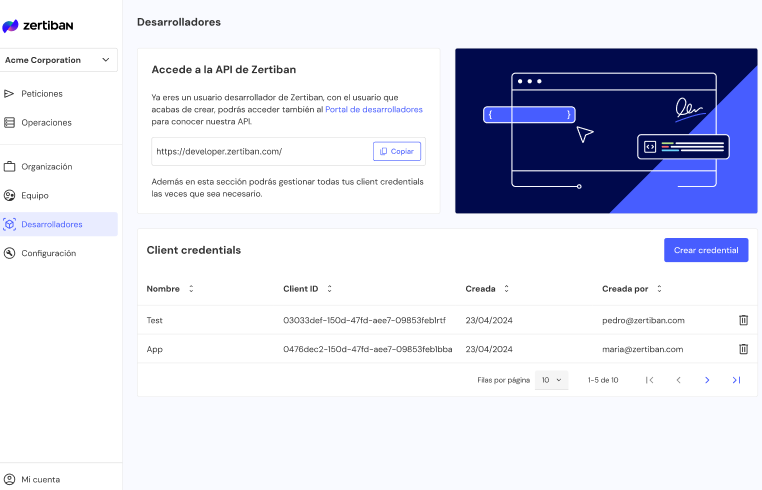Select Configuración in the sidebar
This screenshot has width=762, height=490.
(x=48, y=253)
